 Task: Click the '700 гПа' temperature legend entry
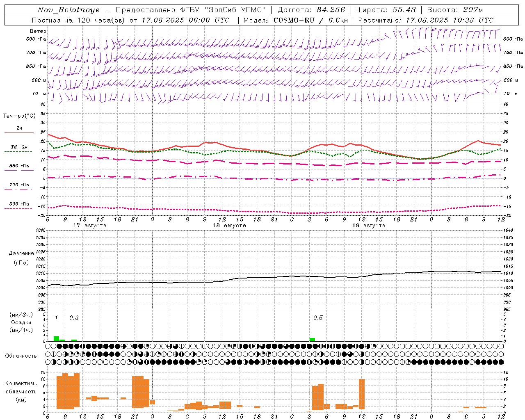[19, 185]
